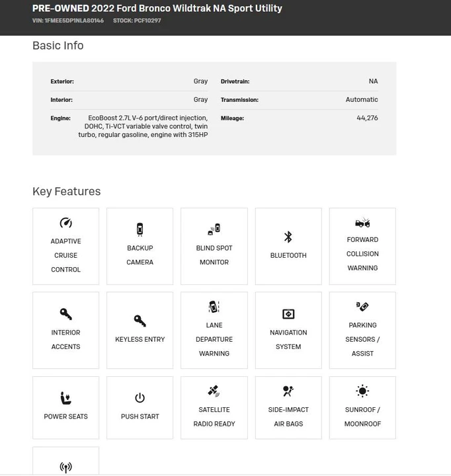Click the Interior color value Gray
The width and height of the screenshot is (451, 476).
click(201, 99)
